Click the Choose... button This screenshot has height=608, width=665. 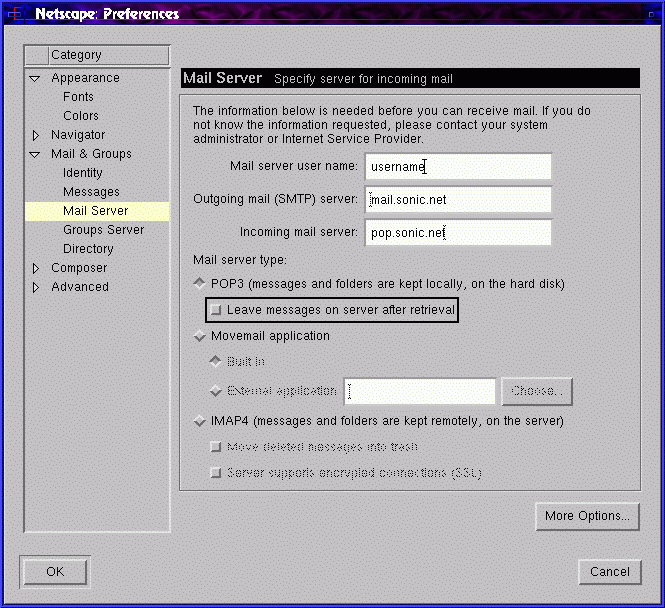coord(537,391)
